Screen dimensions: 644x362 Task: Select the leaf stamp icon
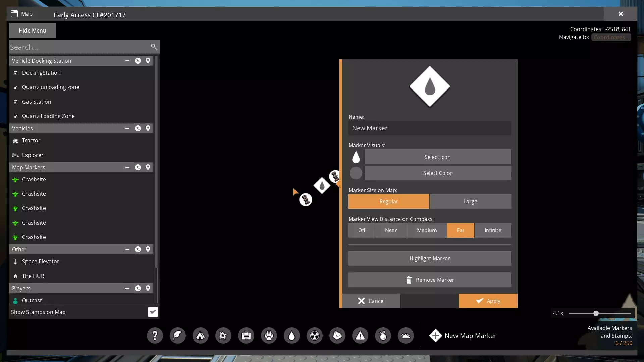tap(177, 336)
